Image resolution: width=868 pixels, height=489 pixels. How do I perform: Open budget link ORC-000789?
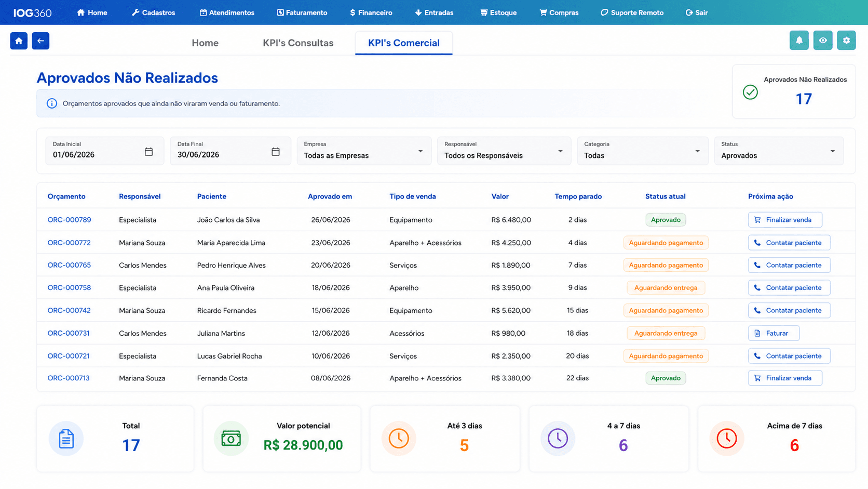pos(69,220)
